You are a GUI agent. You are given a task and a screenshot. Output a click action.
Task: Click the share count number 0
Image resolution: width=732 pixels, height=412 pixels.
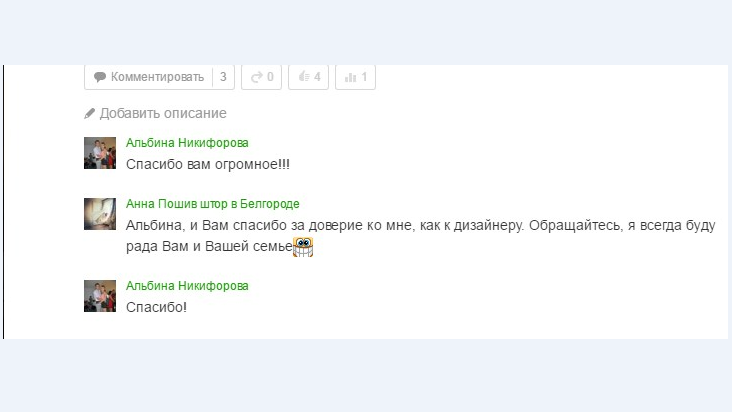[x=270, y=77]
